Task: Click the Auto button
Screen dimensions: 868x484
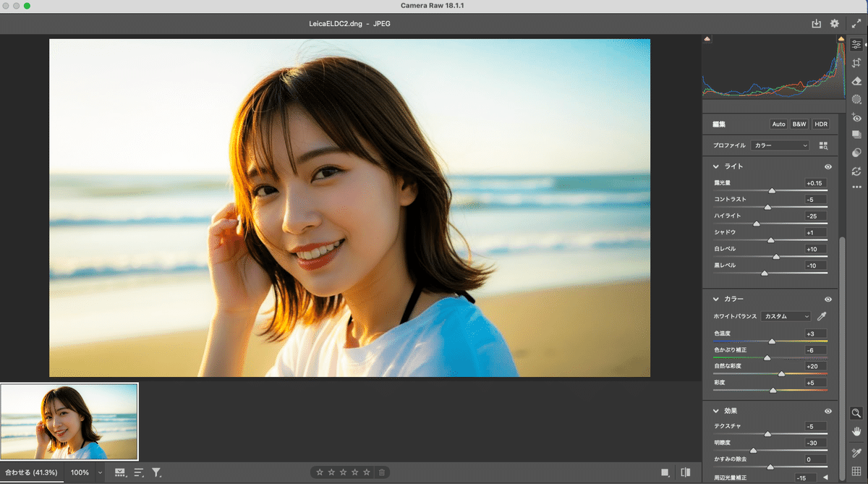Action: click(x=778, y=124)
